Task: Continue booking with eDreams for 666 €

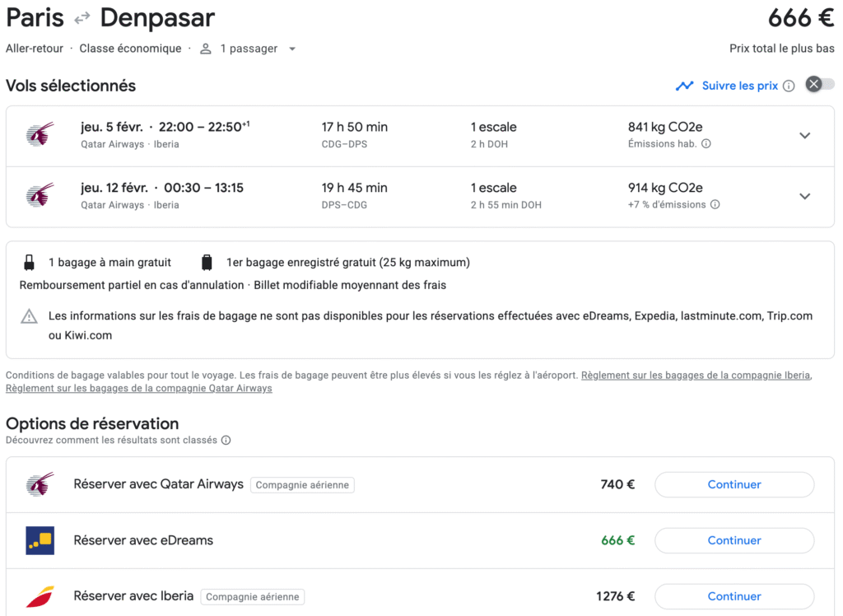Action: coord(734,541)
